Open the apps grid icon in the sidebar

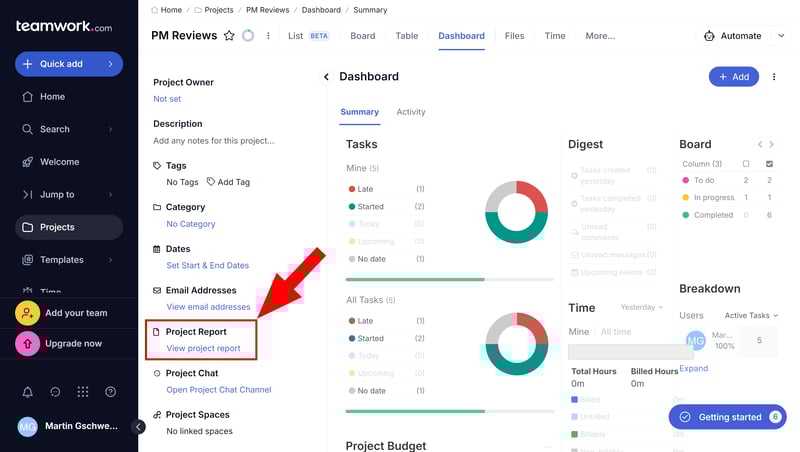83,392
